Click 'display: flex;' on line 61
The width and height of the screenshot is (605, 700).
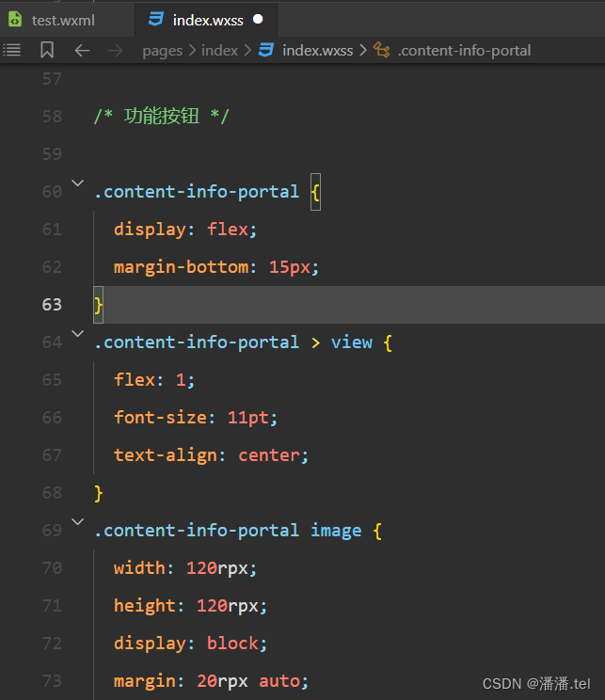(185, 230)
